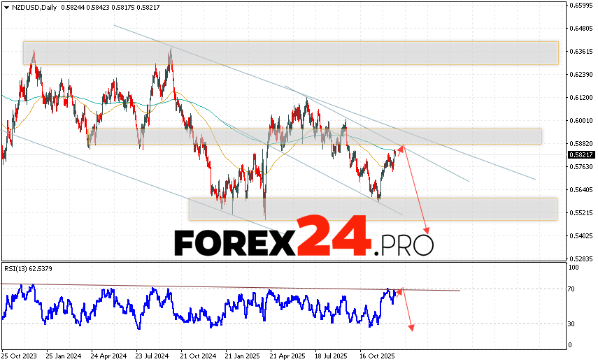Select the middle gray zone near 0.58820
Screen dimensions: 598x364
pos(318,136)
